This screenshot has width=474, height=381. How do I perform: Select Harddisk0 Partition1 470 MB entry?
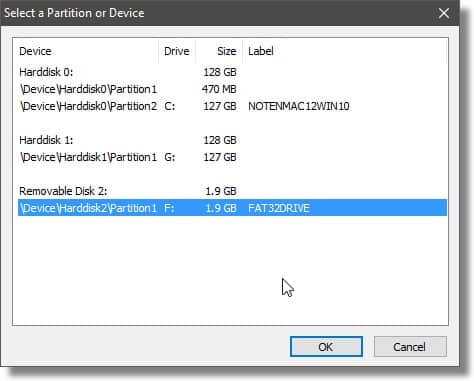click(x=232, y=89)
